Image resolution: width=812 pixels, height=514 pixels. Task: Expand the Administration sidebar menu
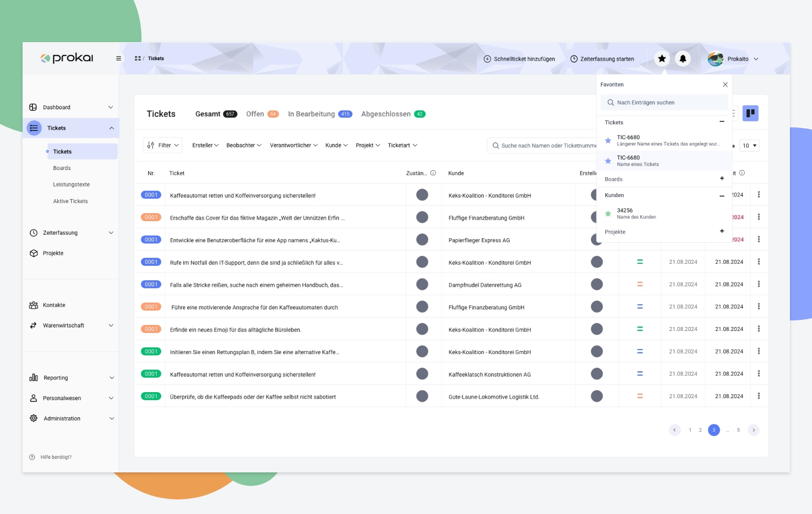[x=111, y=418]
